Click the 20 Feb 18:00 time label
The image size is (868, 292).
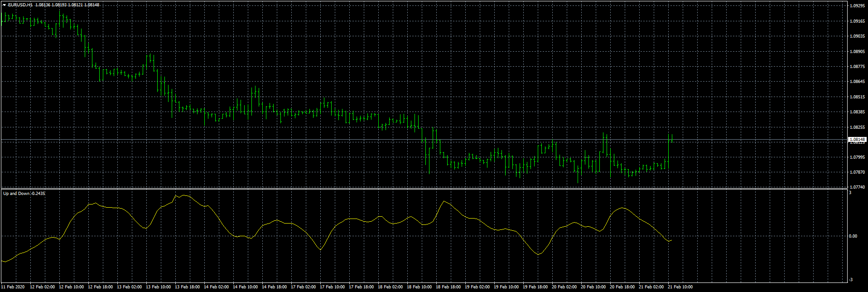[x=622, y=287]
